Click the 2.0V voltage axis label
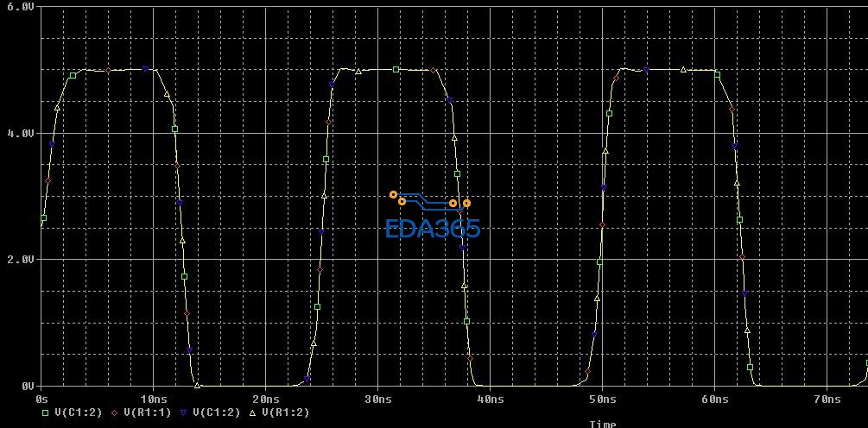This screenshot has width=868, height=428. coord(20,260)
